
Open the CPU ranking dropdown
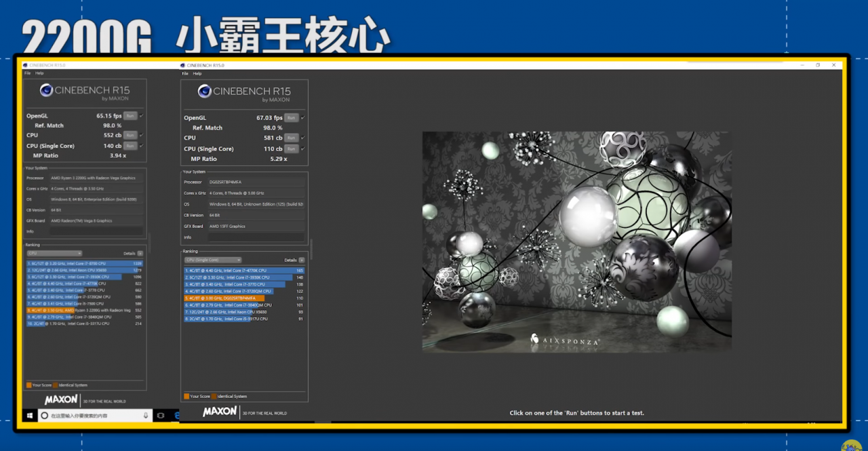tap(54, 253)
